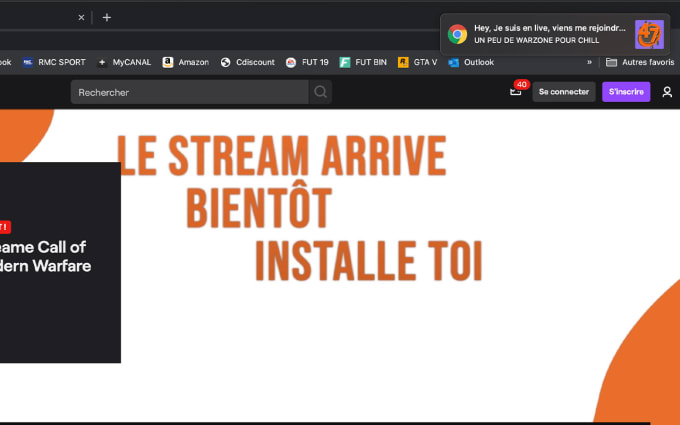Click the Amazon favicon icon
The width and height of the screenshot is (680, 425).
coord(168,62)
